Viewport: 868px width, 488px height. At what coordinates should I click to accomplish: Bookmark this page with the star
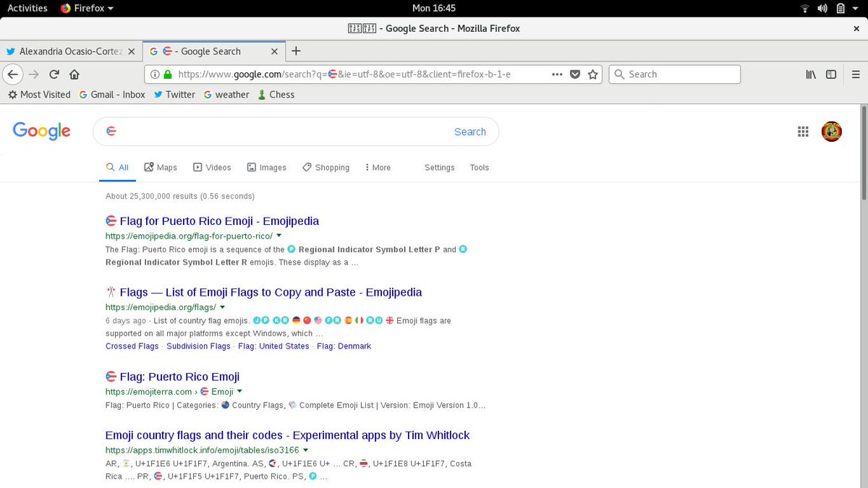coord(593,74)
